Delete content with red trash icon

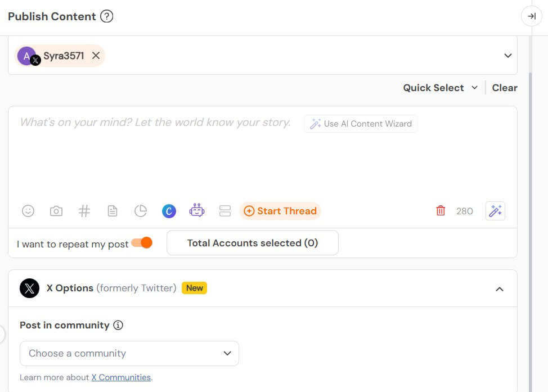[x=441, y=211]
